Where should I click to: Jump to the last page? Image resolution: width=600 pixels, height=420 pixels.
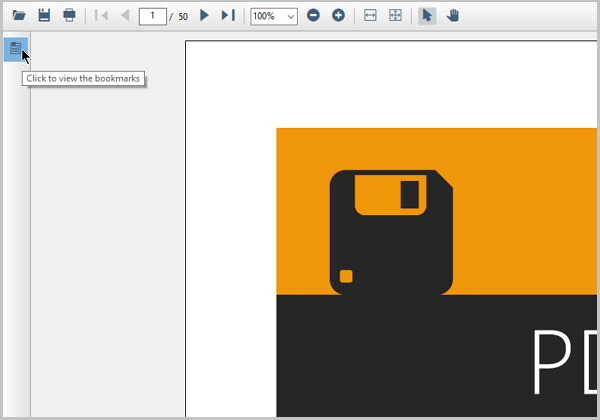click(228, 15)
